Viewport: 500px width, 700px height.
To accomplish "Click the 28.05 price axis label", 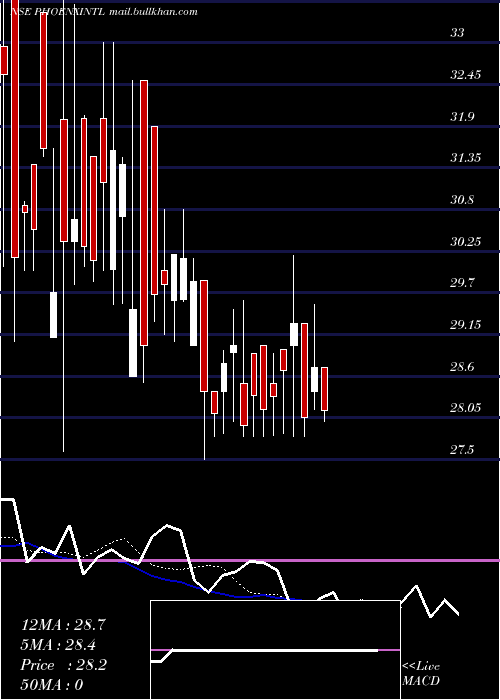I will click(x=466, y=408).
